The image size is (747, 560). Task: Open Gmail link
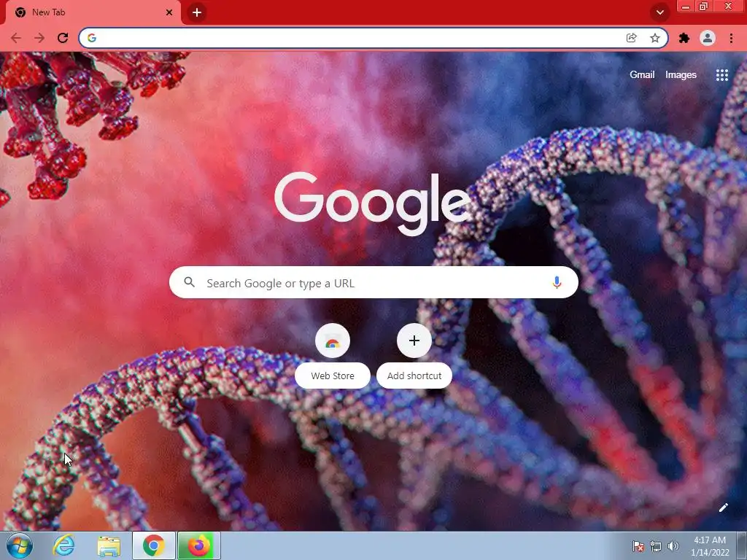[642, 75]
